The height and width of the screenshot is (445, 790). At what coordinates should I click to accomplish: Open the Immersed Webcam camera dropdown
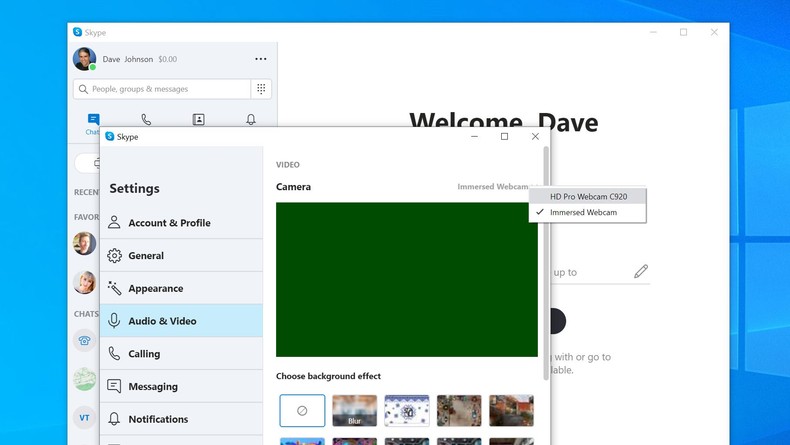coord(493,187)
